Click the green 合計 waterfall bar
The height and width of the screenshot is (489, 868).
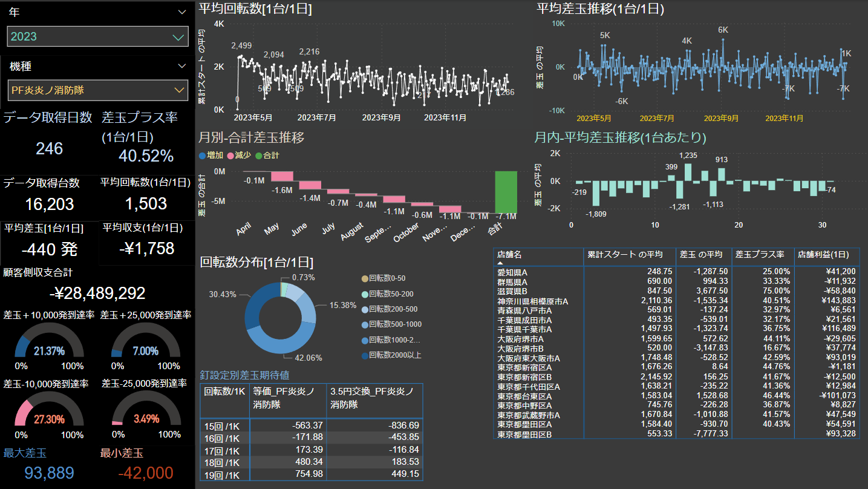[x=506, y=191]
